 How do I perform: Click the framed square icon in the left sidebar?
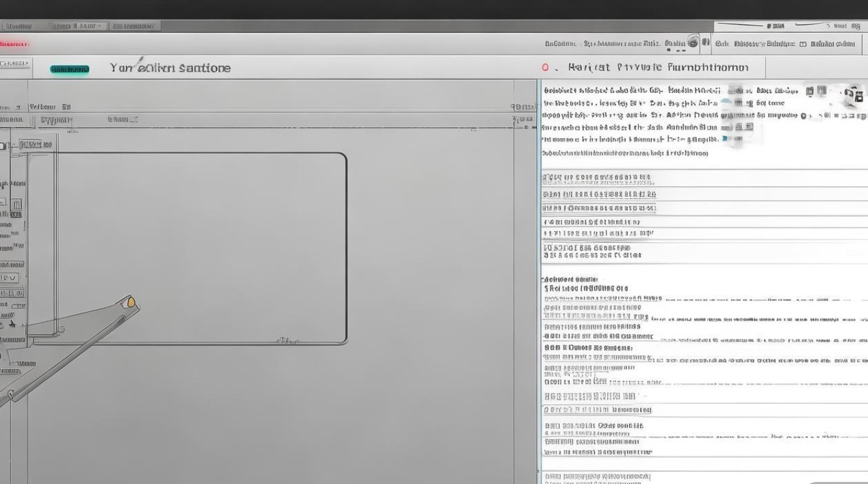coord(16,205)
